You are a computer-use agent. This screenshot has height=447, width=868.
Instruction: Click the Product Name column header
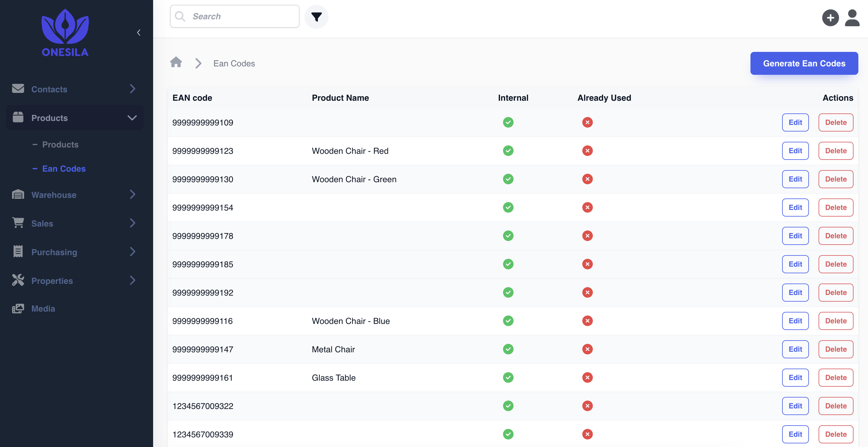(340, 98)
